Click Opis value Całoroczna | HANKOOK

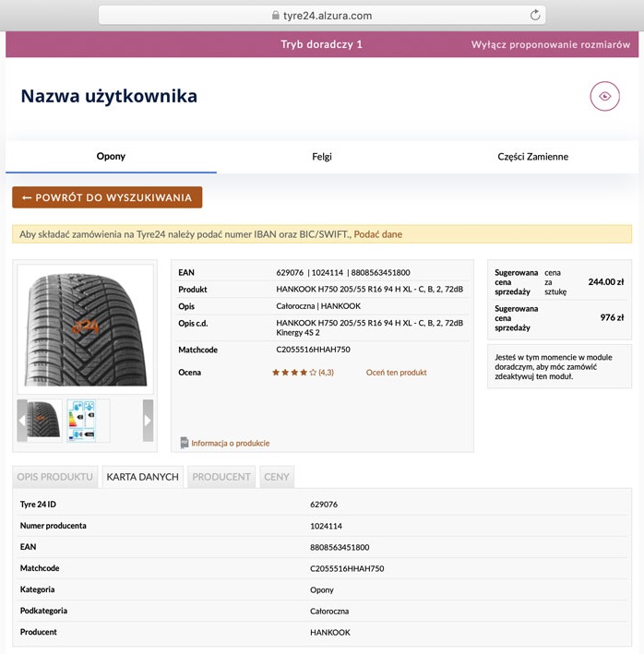[318, 306]
